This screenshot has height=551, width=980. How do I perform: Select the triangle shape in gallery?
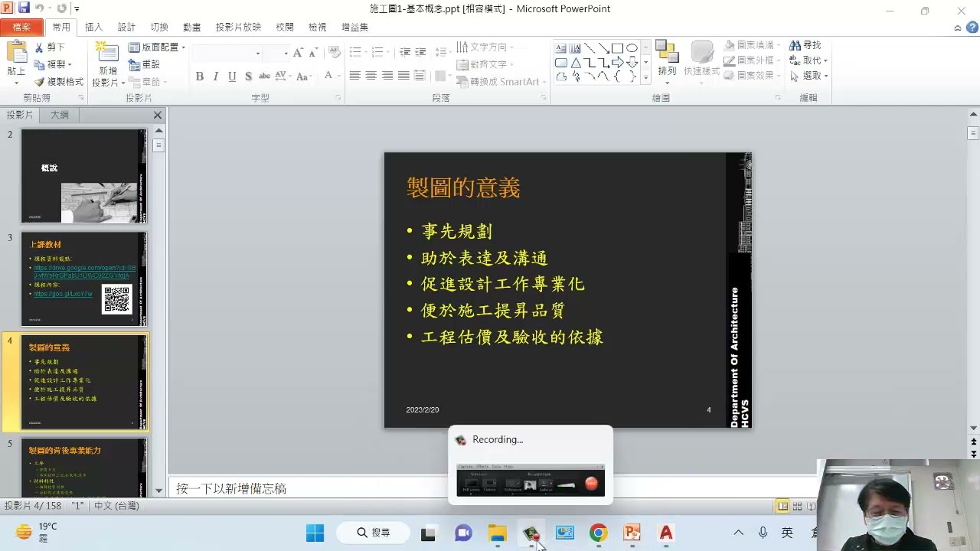click(575, 63)
